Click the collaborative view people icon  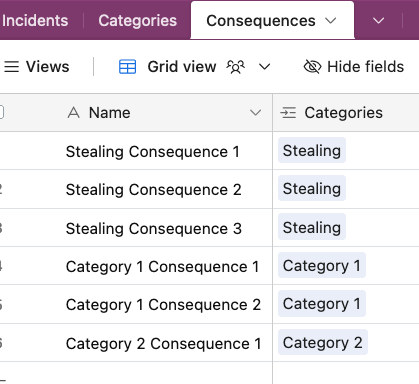coord(236,67)
